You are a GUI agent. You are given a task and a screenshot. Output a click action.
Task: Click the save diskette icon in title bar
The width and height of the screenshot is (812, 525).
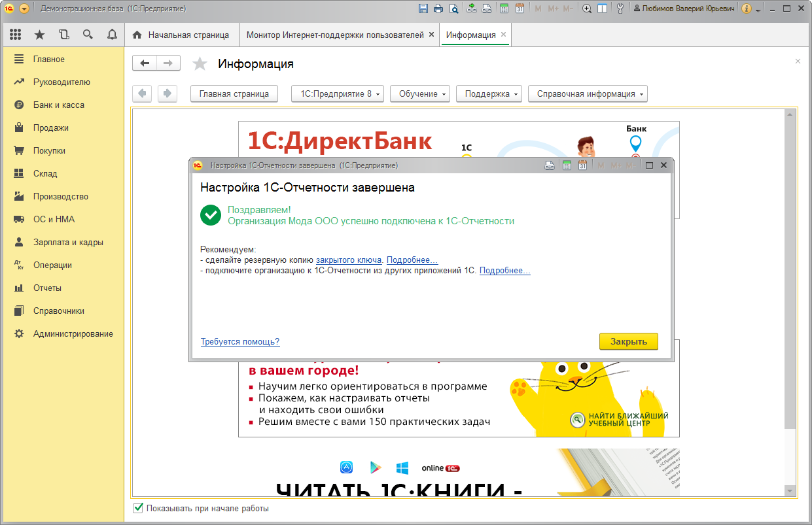(423, 8)
